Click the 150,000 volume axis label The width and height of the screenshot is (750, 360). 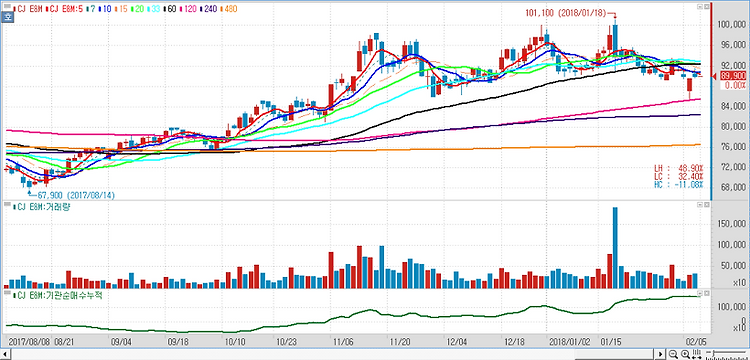pos(732,224)
